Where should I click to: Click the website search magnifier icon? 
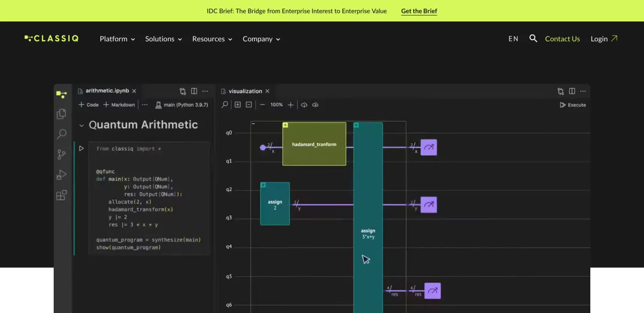tap(533, 39)
